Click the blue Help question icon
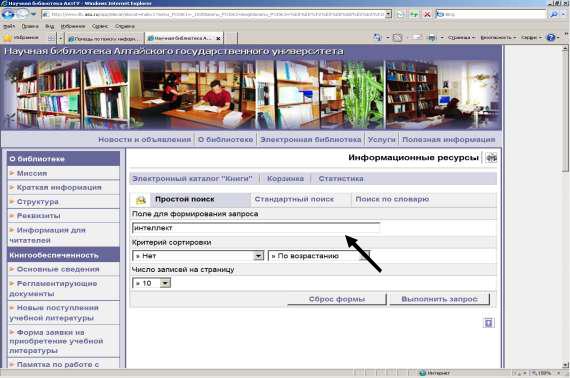The height and width of the screenshot is (378, 570). [551, 37]
